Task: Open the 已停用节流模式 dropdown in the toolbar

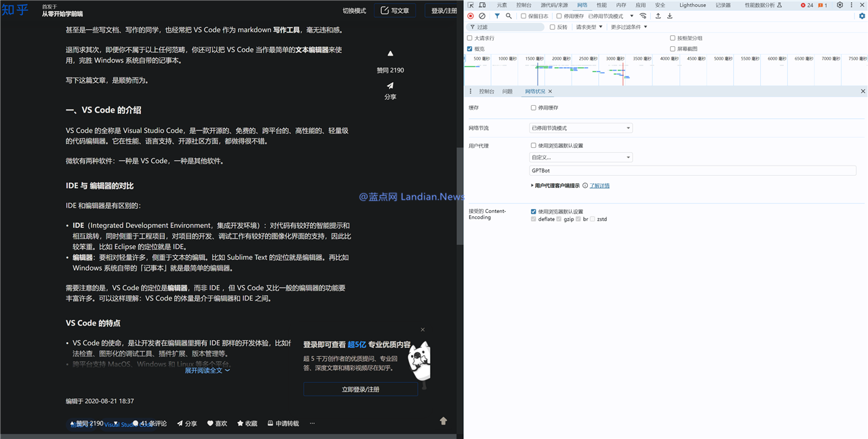Action: point(611,16)
